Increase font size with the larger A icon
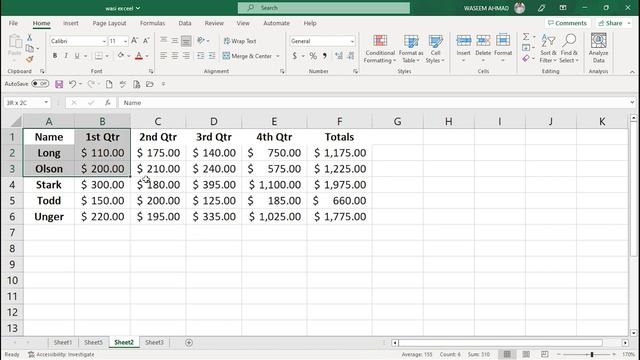This screenshot has height=360, width=640. (134, 41)
